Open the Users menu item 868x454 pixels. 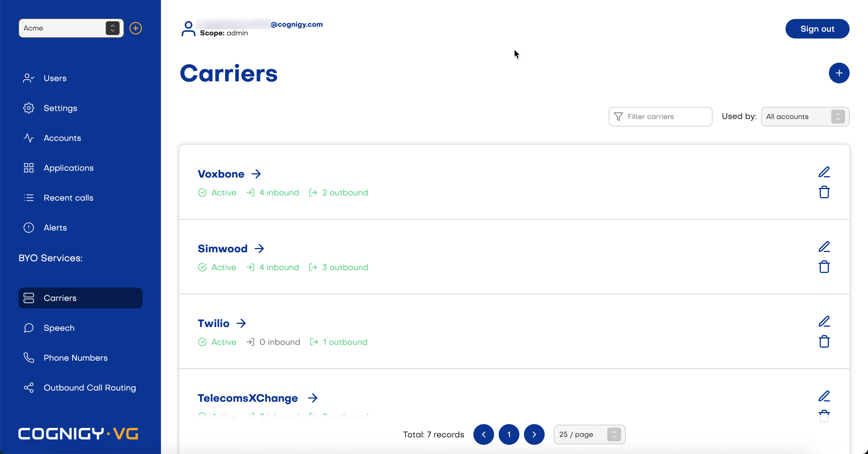(x=80, y=78)
